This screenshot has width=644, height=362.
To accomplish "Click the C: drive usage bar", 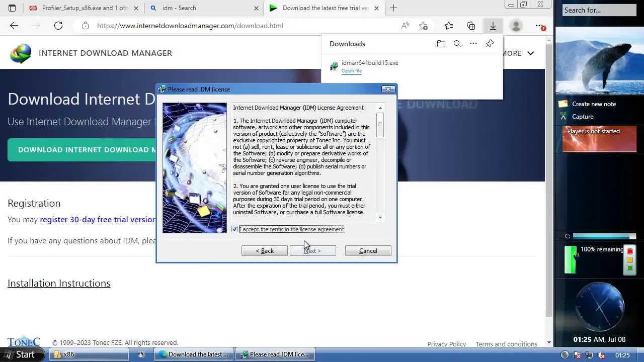I will pyautogui.click(x=604, y=236).
